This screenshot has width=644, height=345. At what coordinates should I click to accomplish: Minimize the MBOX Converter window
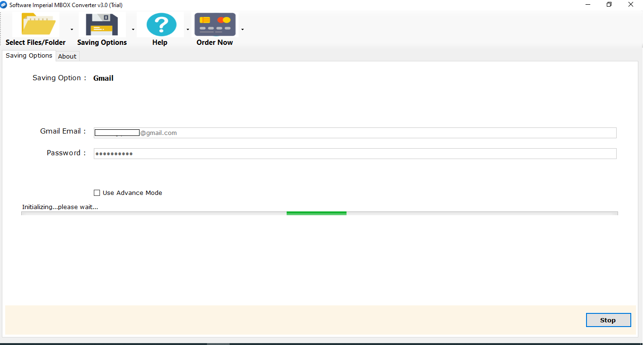tap(587, 4)
